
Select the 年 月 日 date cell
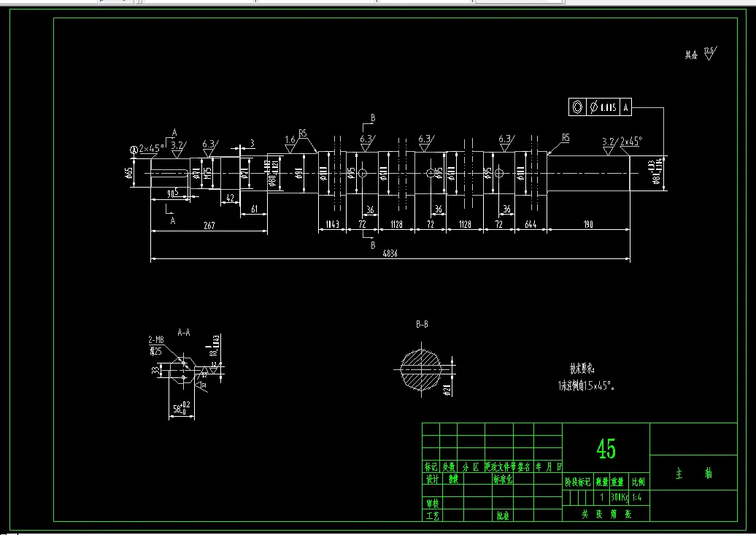548,467
